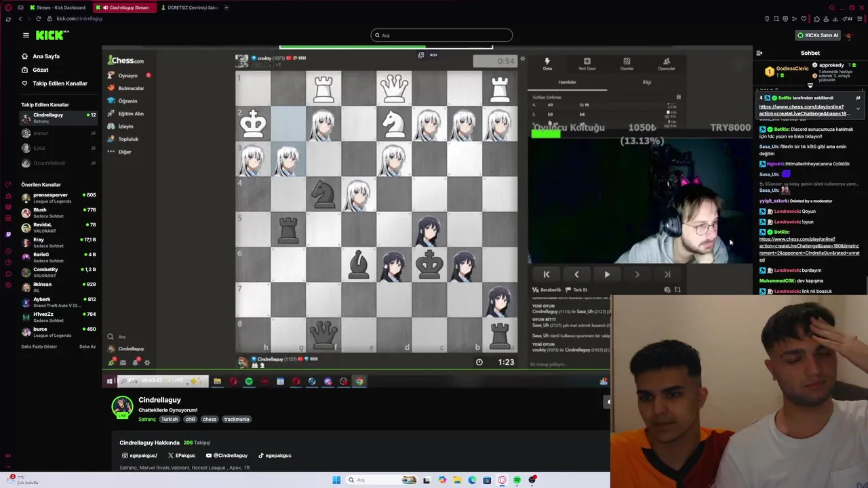Open recommended channel prensesperver

(58, 197)
